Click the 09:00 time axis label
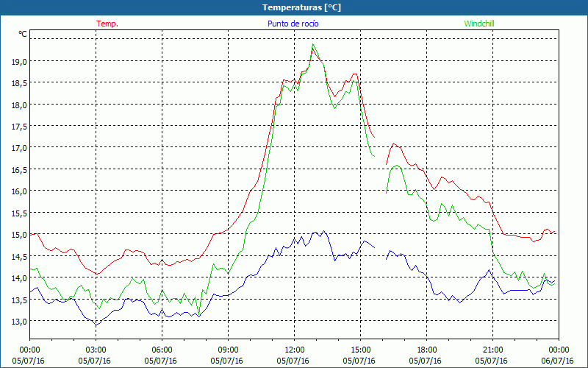 [228, 350]
